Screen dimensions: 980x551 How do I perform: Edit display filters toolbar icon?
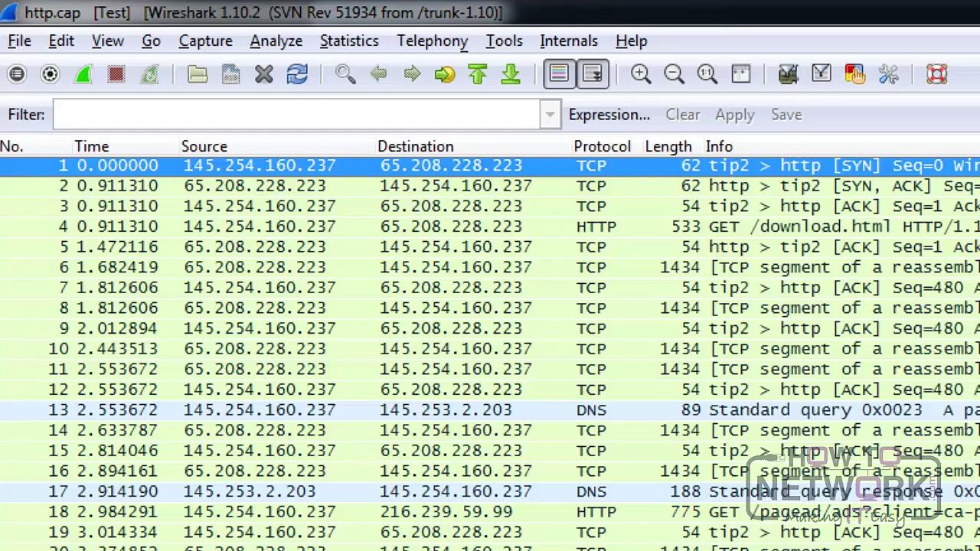[822, 74]
